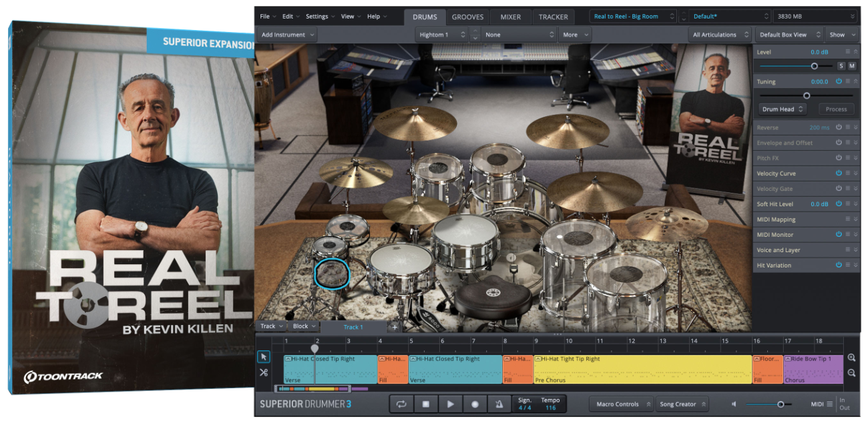The image size is (868, 423).
Task: Click the master volume slider handle
Action: (781, 404)
